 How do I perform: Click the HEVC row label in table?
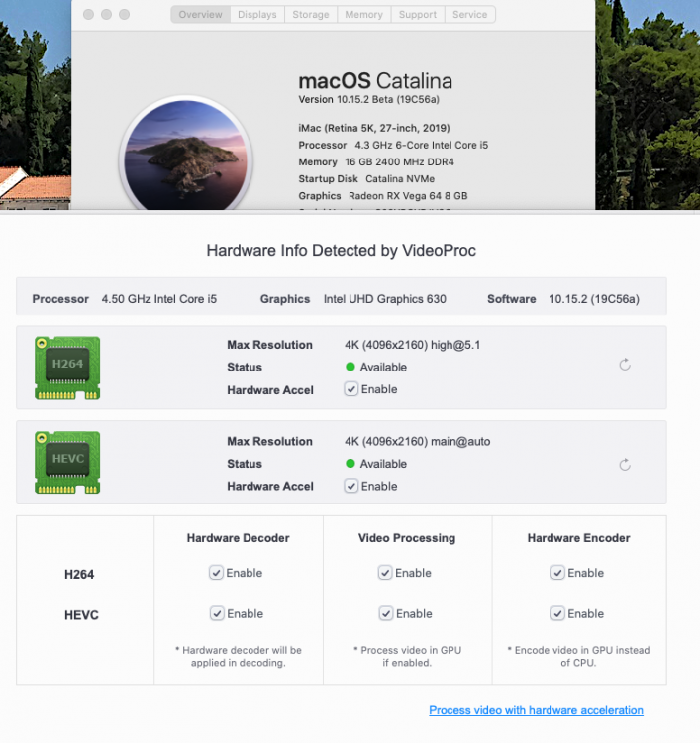[81, 615]
